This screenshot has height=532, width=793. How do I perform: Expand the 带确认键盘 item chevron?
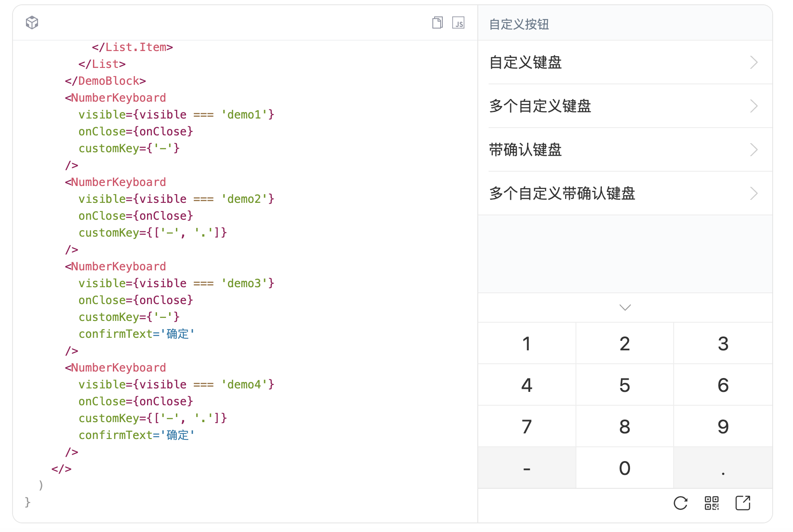pos(754,150)
